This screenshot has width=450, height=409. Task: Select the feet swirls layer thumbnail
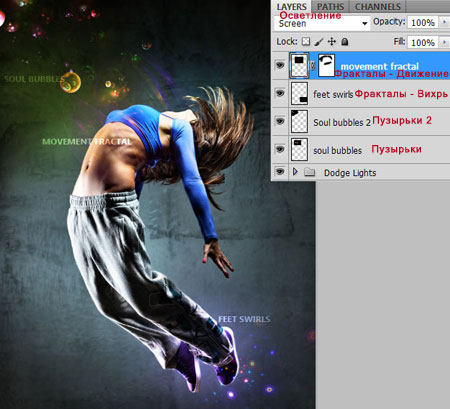tap(299, 93)
